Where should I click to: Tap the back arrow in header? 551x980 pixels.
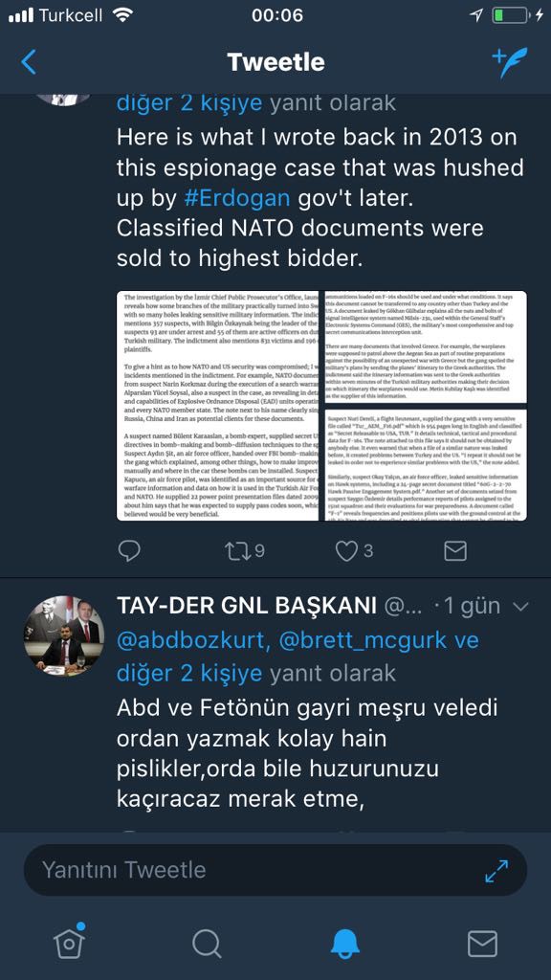point(29,62)
